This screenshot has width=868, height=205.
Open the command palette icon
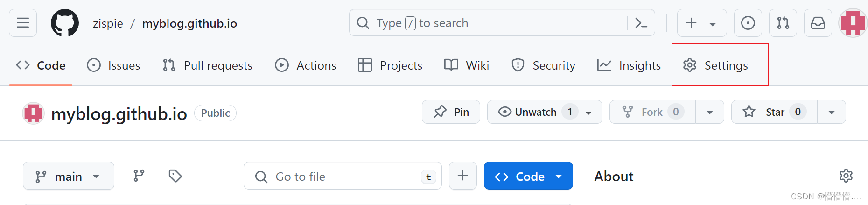pos(641,23)
